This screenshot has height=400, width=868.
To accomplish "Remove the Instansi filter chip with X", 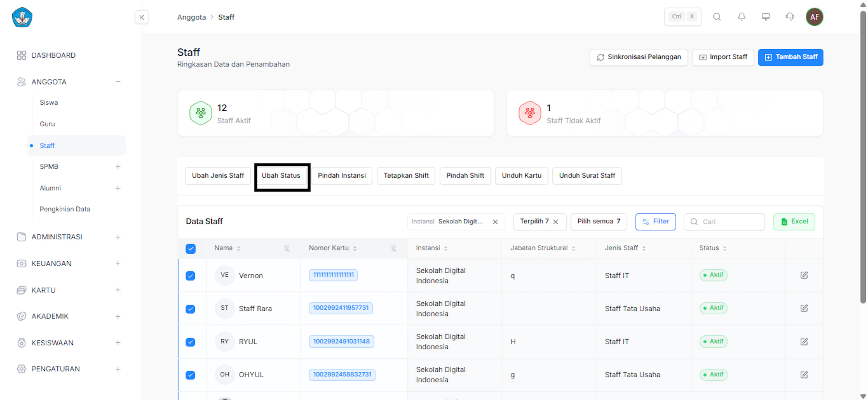I will [x=495, y=222].
